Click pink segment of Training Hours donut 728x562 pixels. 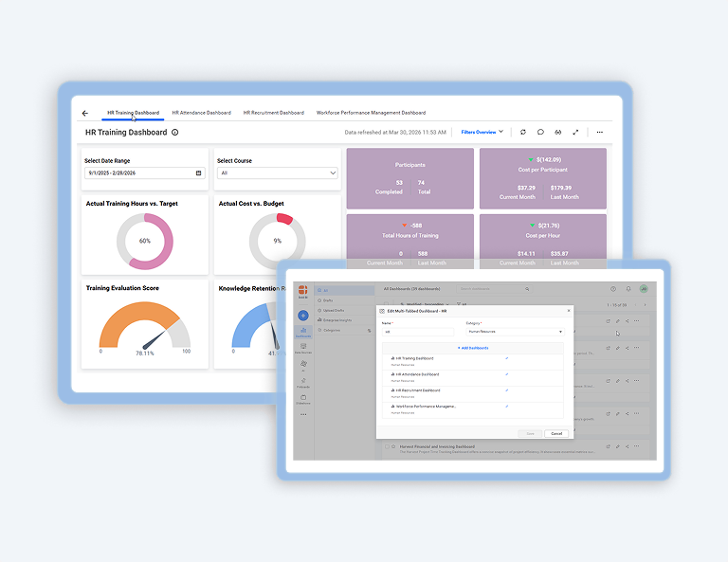[165, 242]
